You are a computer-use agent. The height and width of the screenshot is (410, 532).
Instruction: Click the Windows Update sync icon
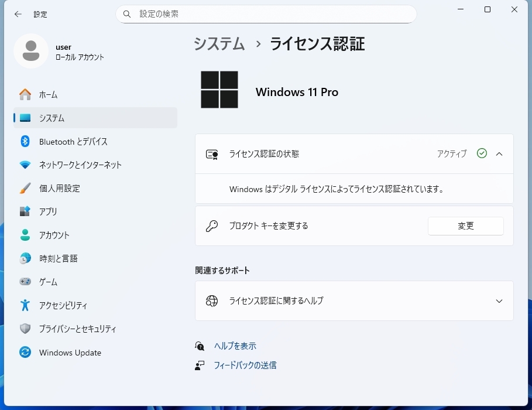pos(25,352)
